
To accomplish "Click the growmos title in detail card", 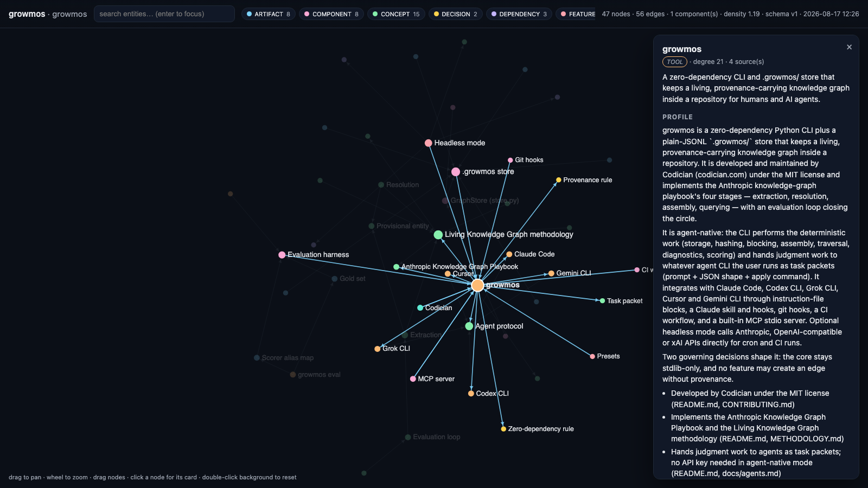I will click(682, 49).
